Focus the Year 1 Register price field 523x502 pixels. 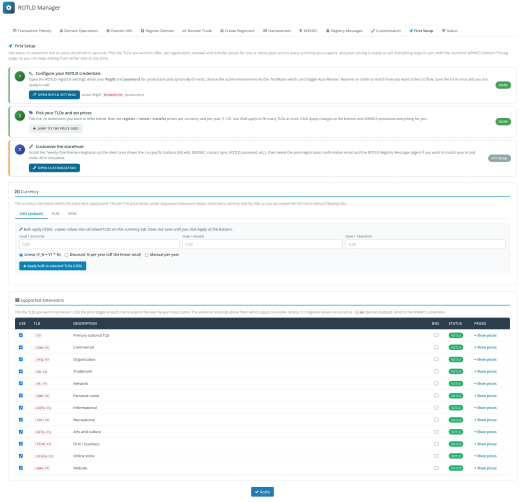click(x=99, y=244)
